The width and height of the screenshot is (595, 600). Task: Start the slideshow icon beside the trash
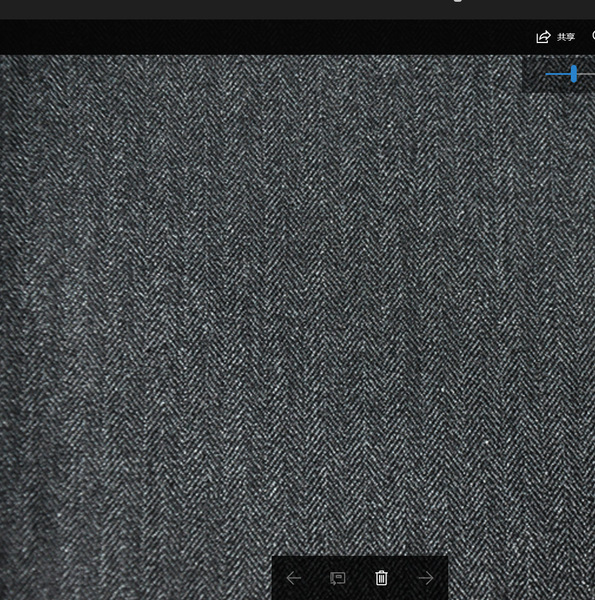pos(337,578)
